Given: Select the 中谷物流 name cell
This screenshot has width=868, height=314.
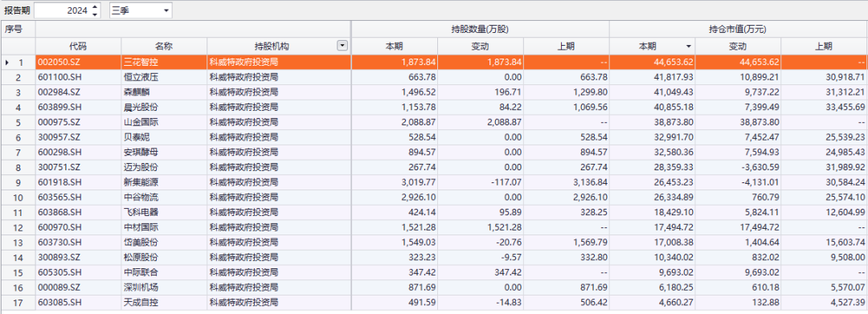Looking at the screenshot, I should (165, 198).
